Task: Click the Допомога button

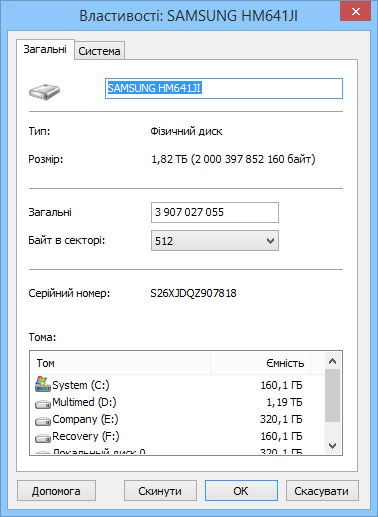Action: [56, 491]
